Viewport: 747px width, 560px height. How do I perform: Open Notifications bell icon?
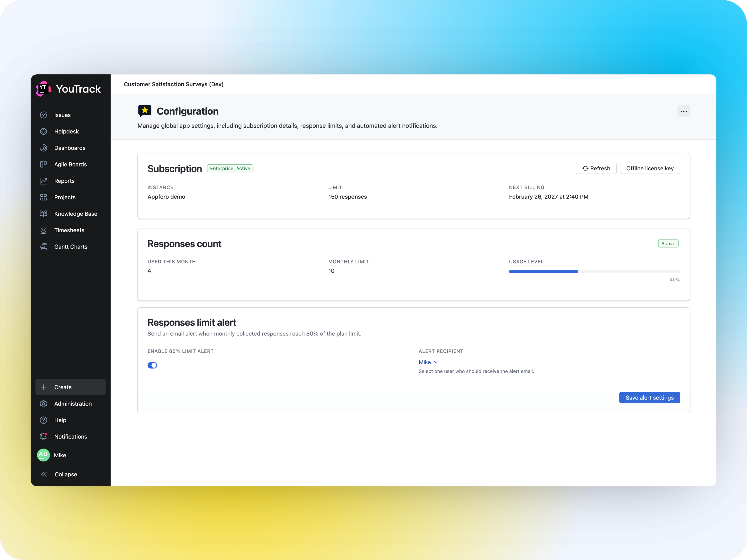pos(44,436)
